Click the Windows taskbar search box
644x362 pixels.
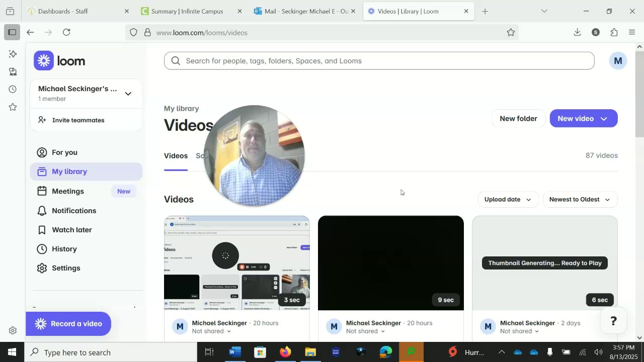click(111, 352)
